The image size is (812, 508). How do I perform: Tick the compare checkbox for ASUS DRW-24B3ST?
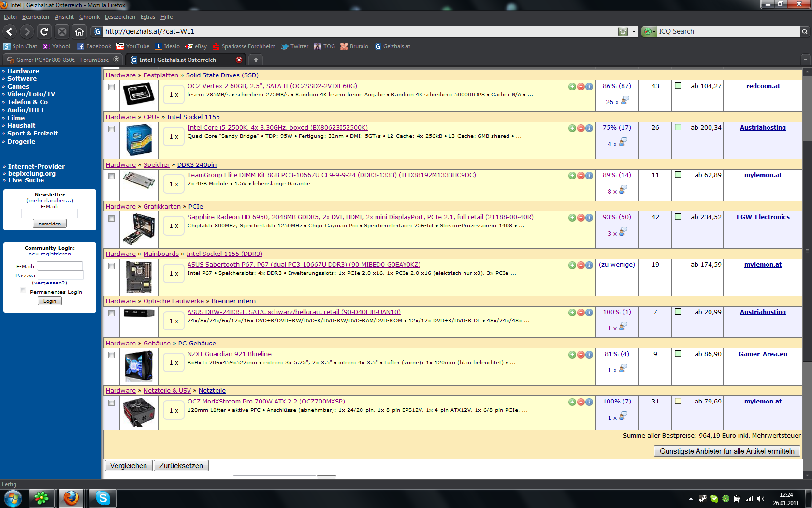[x=112, y=314]
